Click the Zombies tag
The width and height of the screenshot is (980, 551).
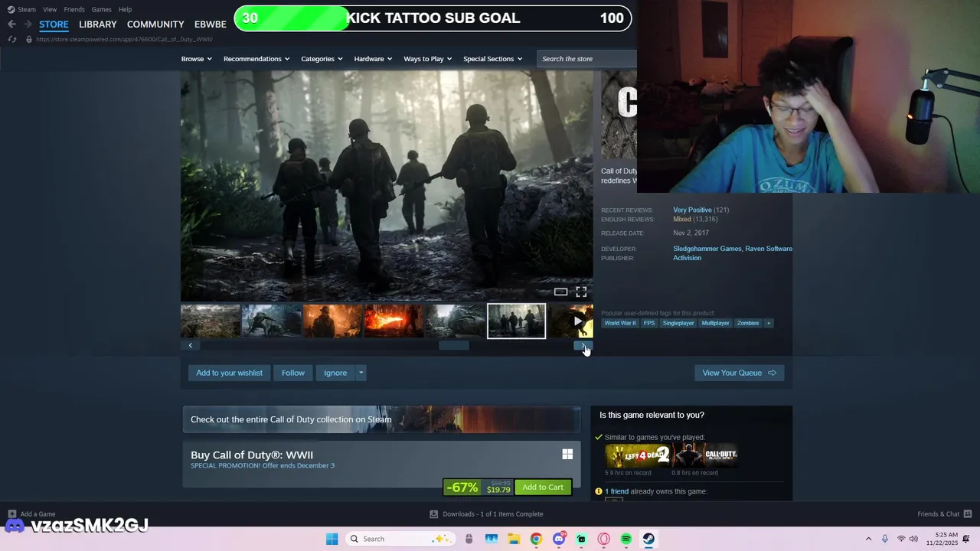coord(748,323)
